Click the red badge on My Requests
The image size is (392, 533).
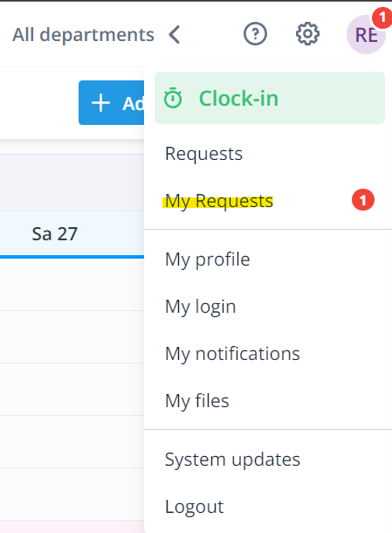click(363, 200)
